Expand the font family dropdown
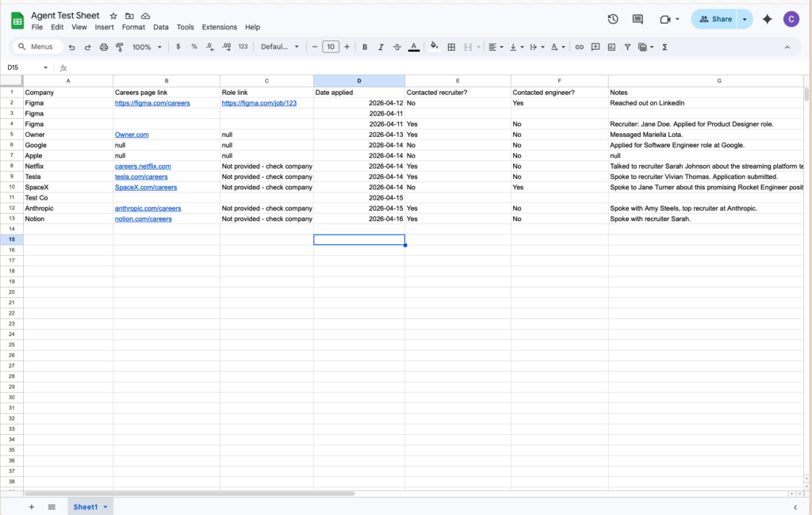 coord(280,48)
